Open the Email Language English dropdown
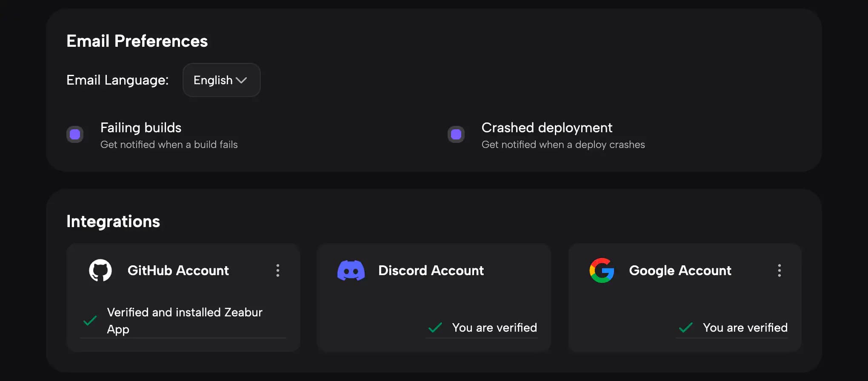 [221, 80]
